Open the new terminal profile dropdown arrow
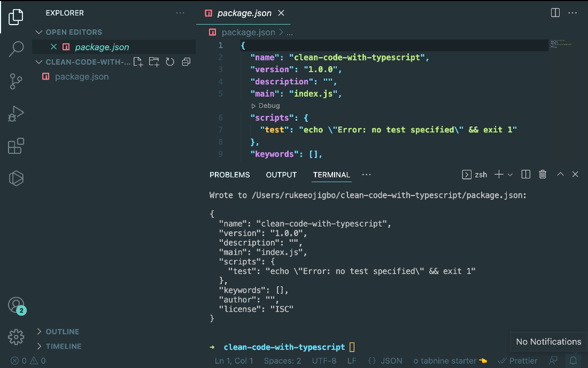 [510, 175]
